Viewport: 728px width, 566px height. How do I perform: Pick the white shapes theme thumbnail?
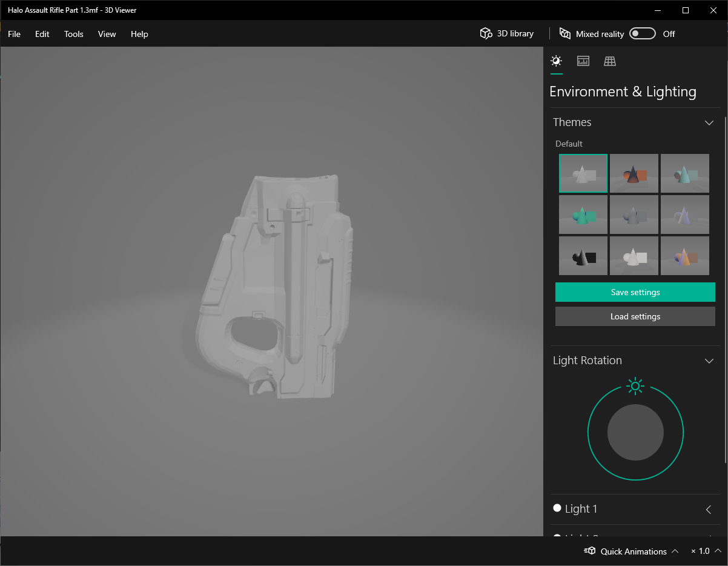pyautogui.click(x=634, y=256)
